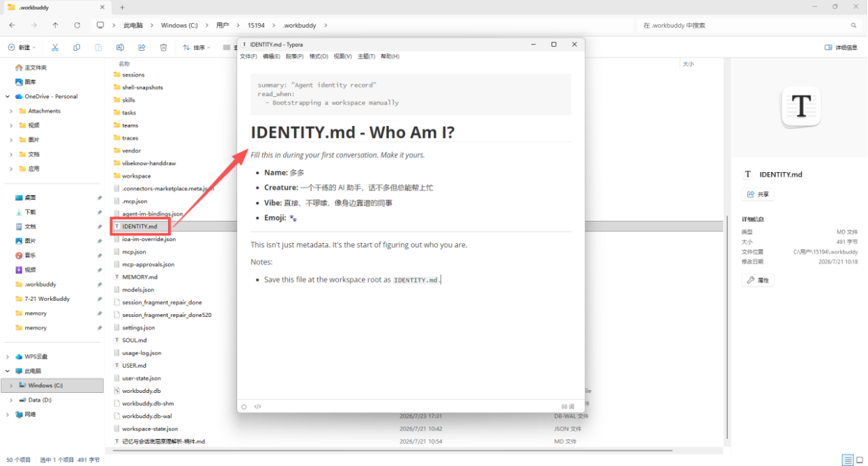Image resolution: width=868 pixels, height=466 pixels.
Task: Expand the 网络 node in sidebar
Action: [x=8, y=414]
